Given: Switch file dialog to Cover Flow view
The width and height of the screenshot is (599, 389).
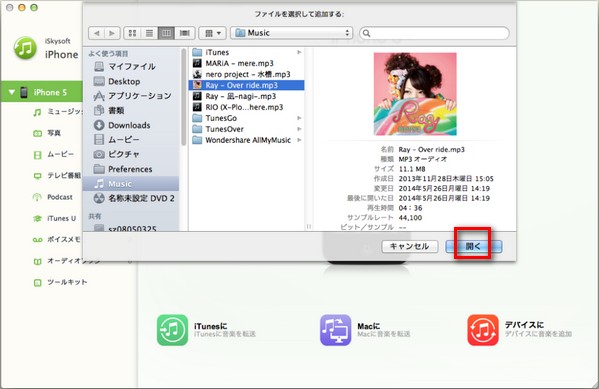Looking at the screenshot, I should 185,33.
